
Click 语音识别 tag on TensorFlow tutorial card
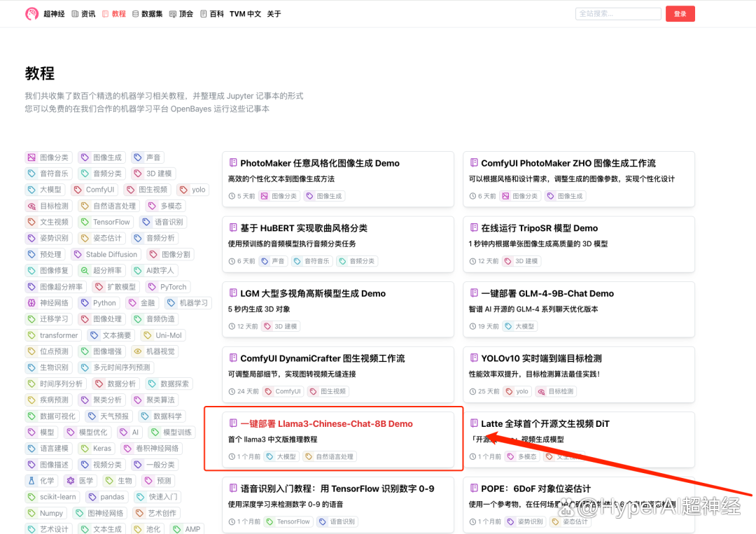[337, 521]
